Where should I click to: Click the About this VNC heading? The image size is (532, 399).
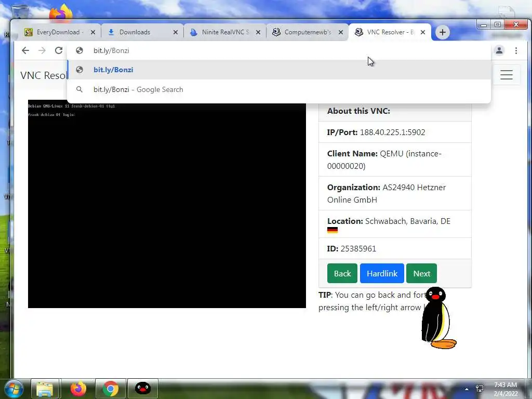(358, 111)
